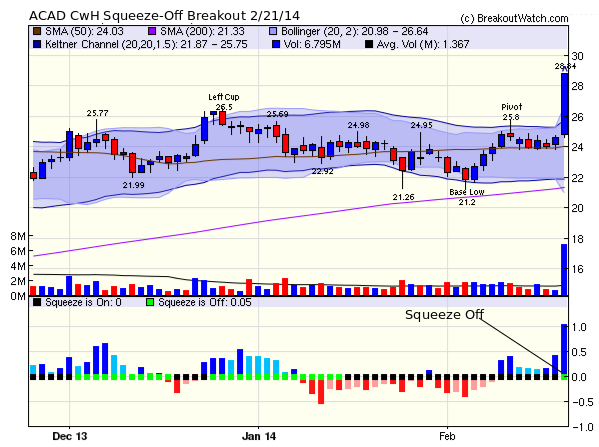Click the blue Vol legend swatch
This screenshot has height=447, width=599.
(x=276, y=44)
